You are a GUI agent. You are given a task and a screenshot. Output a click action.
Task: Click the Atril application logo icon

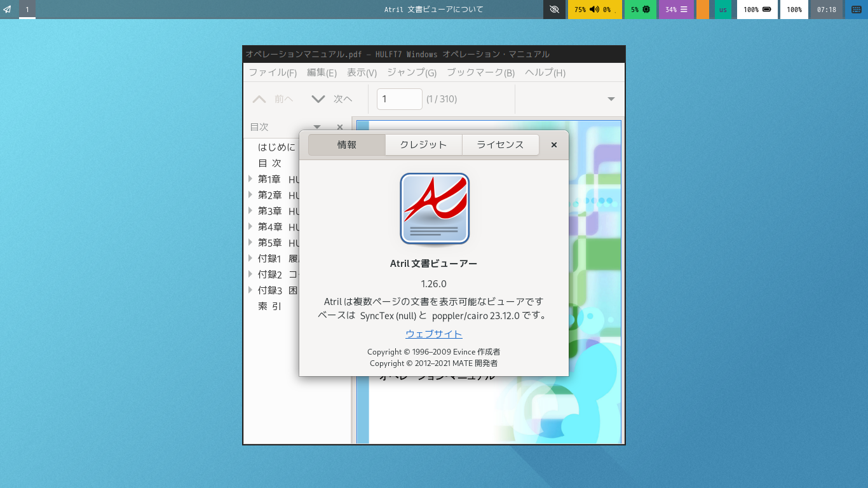(435, 209)
